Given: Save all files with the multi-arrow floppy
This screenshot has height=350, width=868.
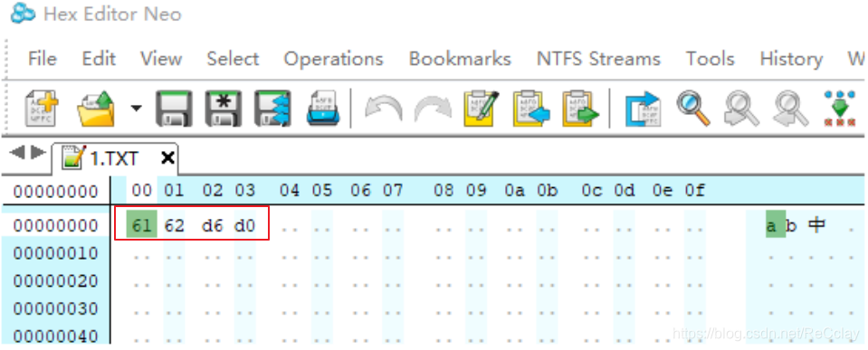Looking at the screenshot, I should (x=273, y=109).
